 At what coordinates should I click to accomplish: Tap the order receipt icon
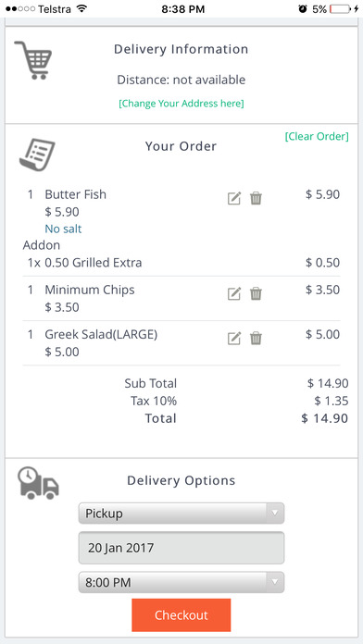(37, 154)
